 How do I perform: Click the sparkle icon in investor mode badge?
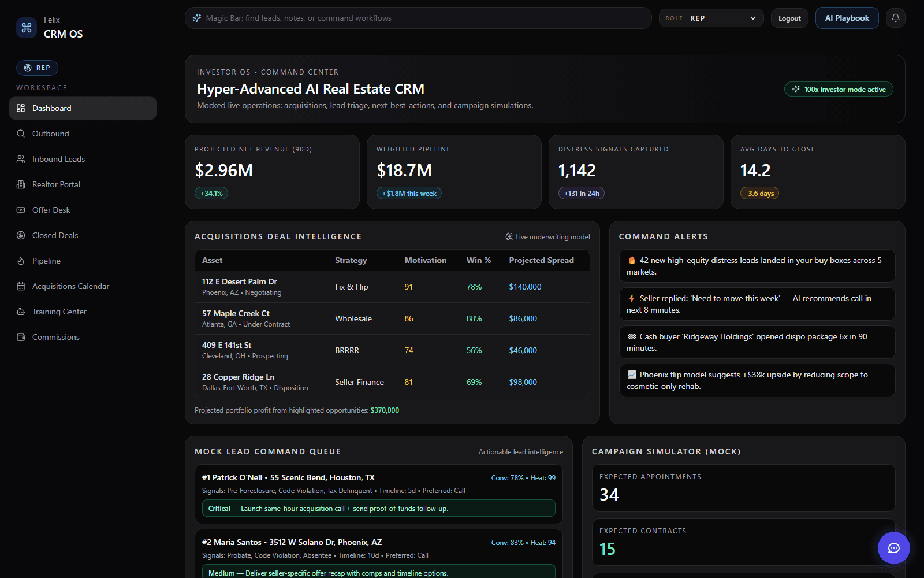tap(796, 89)
